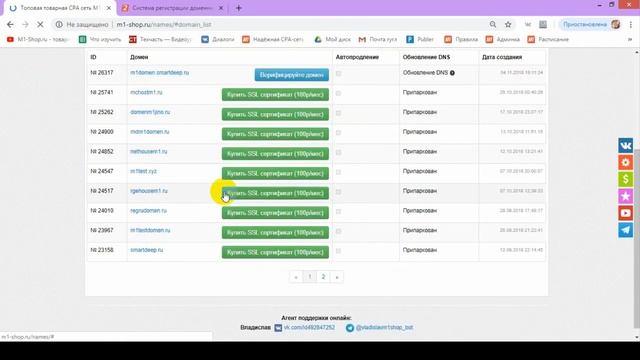Click the info icon beside Обновление DNS status
Image resolution: width=640 pixels, height=360 pixels.
point(452,73)
